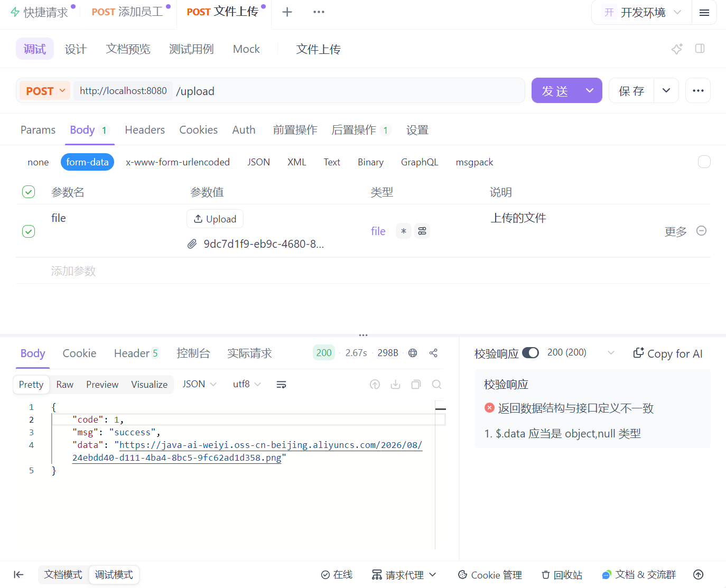Image resolution: width=726 pixels, height=588 pixels.
Task: Click the 保存 save button
Action: [x=632, y=91]
